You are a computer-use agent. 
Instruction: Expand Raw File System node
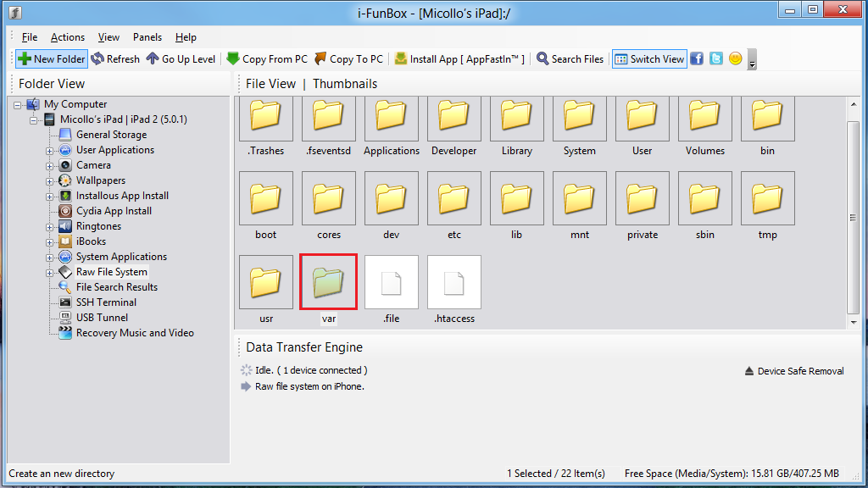[x=49, y=273]
